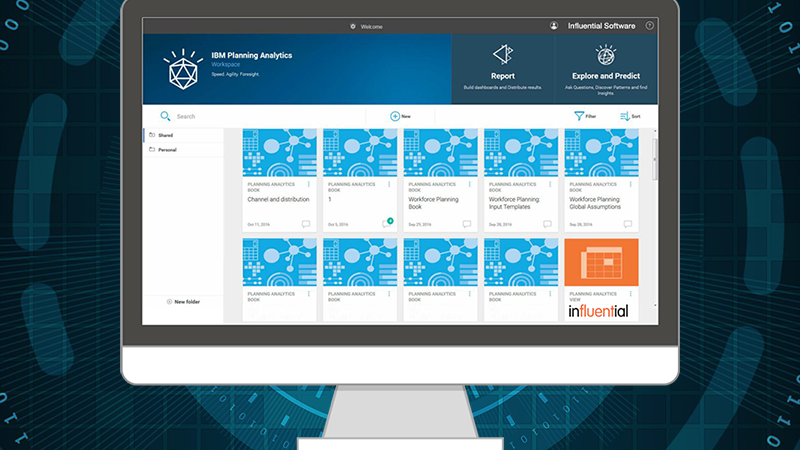Screen dimensions: 800x450
Task: Click the Search magnifier icon
Action: 165,116
